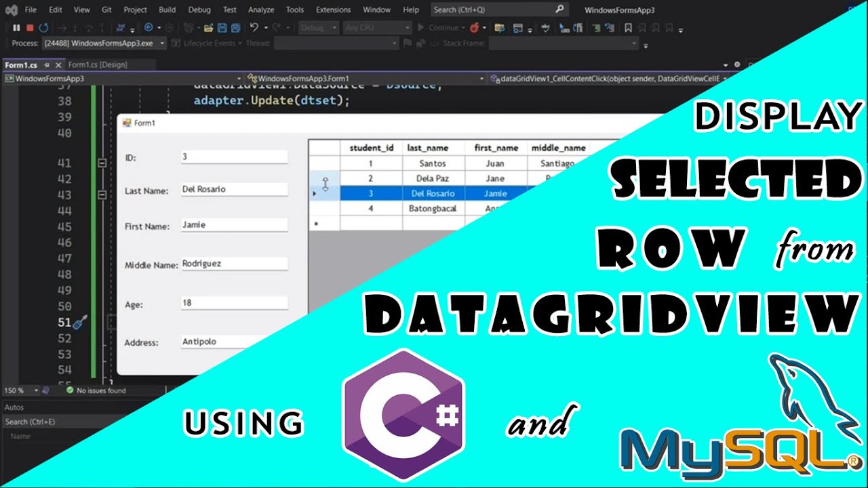Click the Form1 window title icon
This screenshot has width=868, height=488.
tap(126, 123)
